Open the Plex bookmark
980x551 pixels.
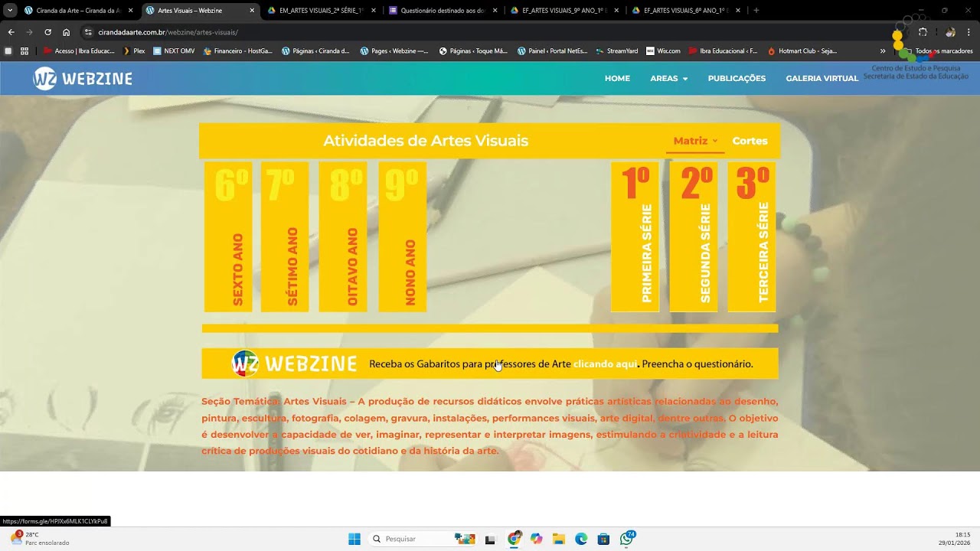coord(134,51)
